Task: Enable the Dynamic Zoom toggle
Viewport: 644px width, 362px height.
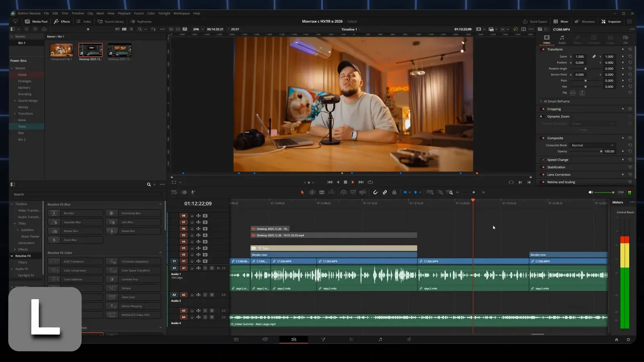Action: tap(541, 117)
